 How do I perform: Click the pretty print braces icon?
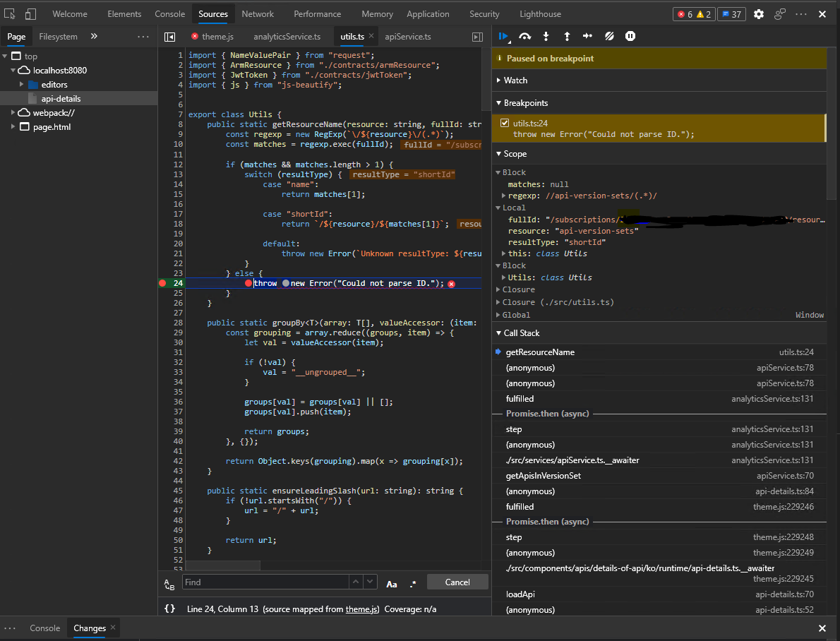[x=170, y=609]
